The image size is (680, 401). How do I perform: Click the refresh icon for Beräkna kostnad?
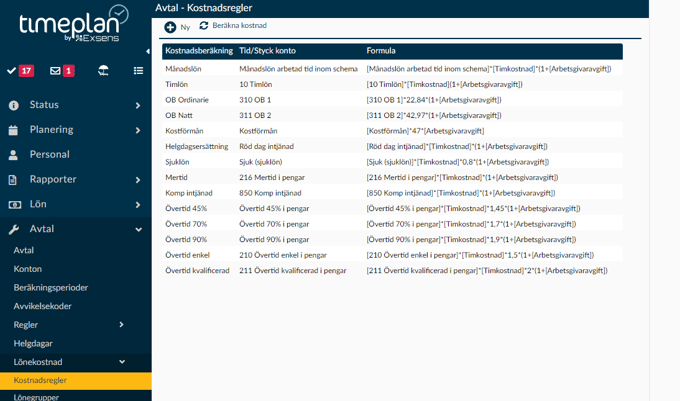point(204,26)
